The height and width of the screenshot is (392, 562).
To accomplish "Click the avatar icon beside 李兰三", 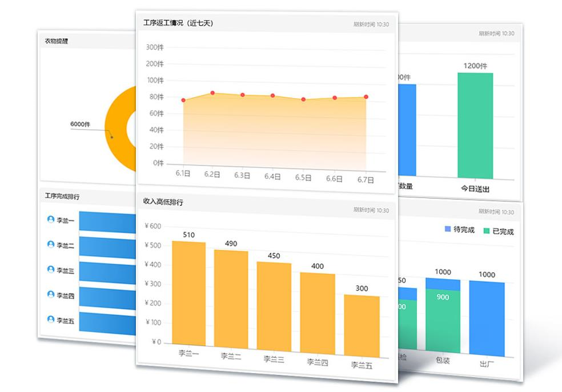I will (x=51, y=270).
